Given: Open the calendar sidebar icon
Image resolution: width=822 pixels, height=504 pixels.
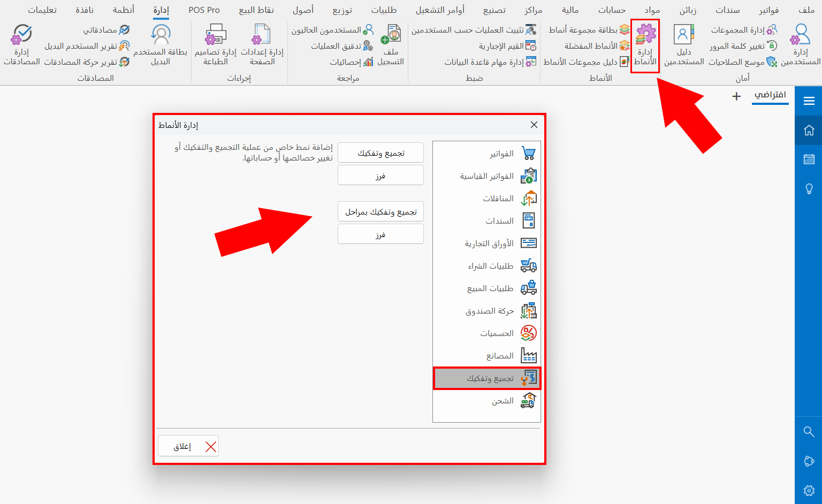Looking at the screenshot, I should (x=809, y=159).
